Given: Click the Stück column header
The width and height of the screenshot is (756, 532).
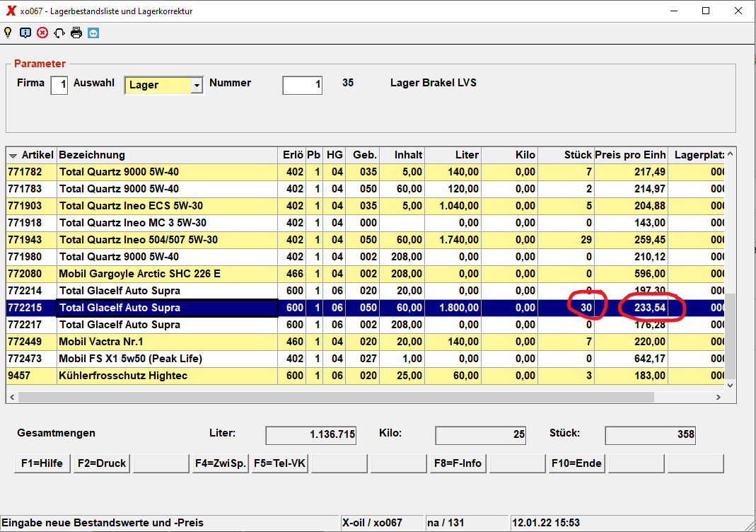Looking at the screenshot, I should tap(566, 155).
